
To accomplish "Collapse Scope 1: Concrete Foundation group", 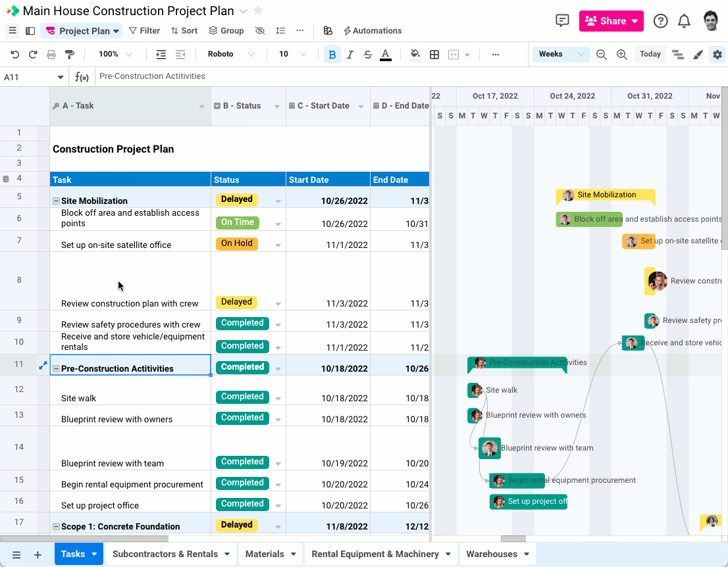I will pos(56,527).
